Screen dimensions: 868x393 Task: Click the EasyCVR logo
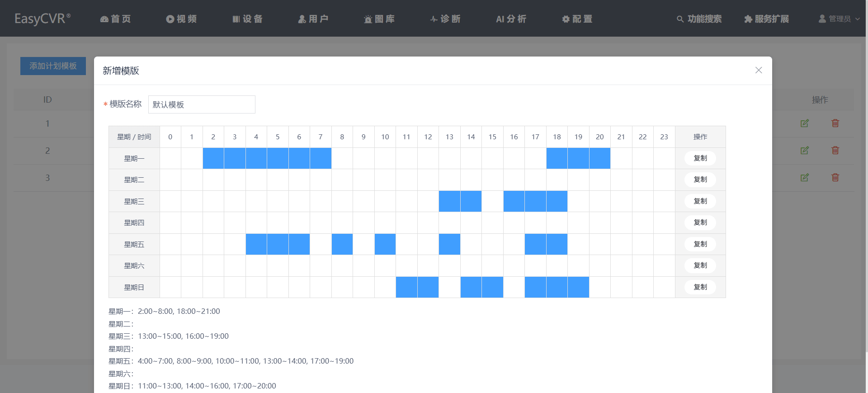pyautogui.click(x=42, y=19)
